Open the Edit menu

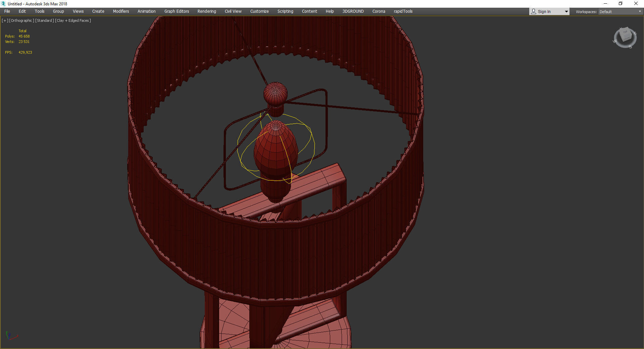[22, 11]
